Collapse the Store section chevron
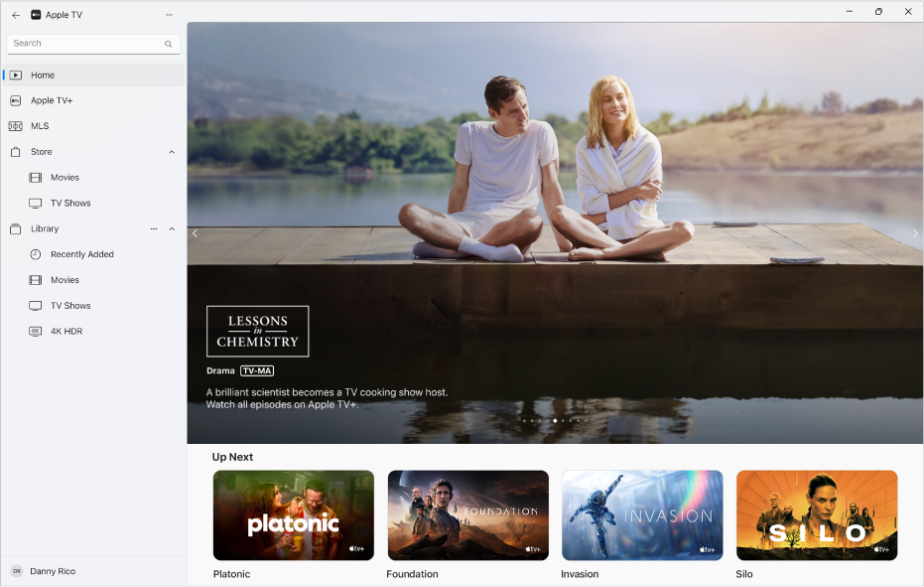Screen dimensions: 924x587 pyautogui.click(x=171, y=151)
